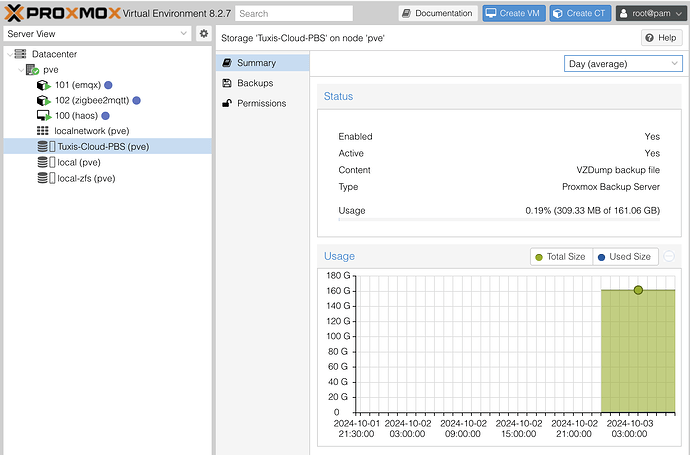Click the Help question mark icon
This screenshot has height=455, width=690.
coord(650,38)
